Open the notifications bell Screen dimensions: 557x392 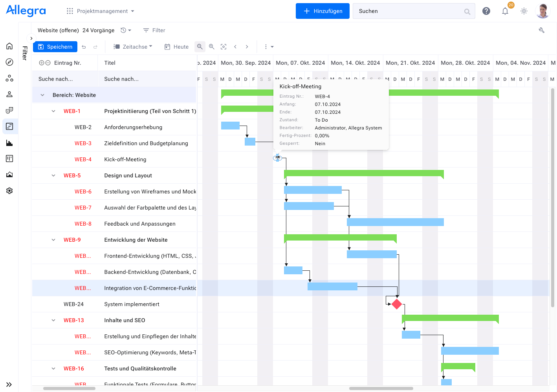pyautogui.click(x=505, y=11)
